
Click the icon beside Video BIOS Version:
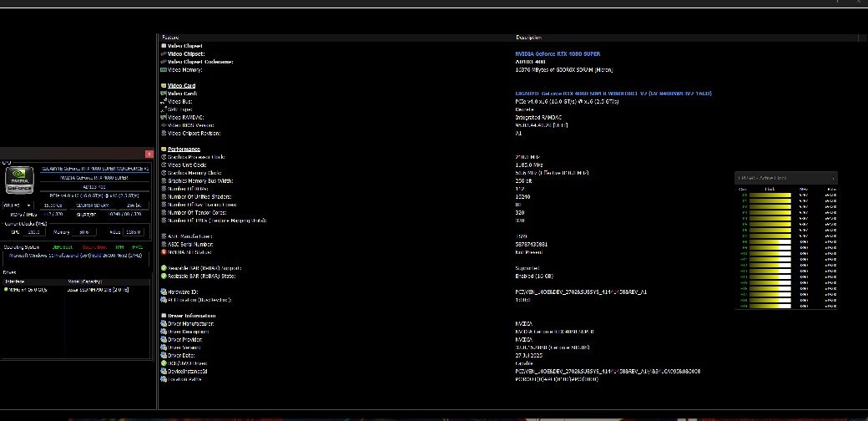(x=164, y=125)
